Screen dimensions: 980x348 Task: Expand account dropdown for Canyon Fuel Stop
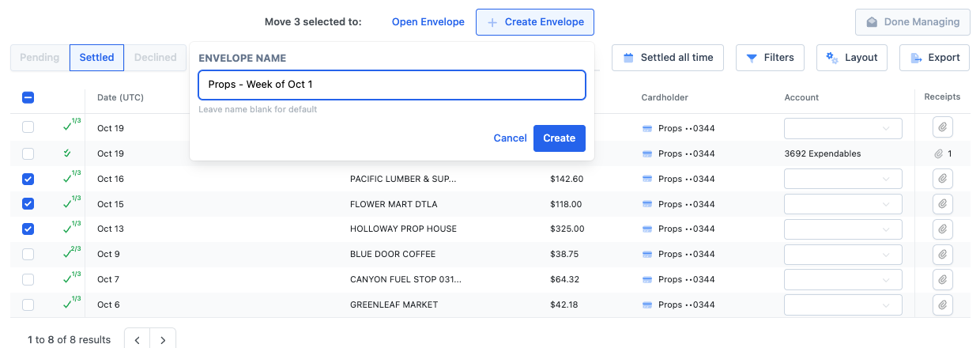point(843,280)
